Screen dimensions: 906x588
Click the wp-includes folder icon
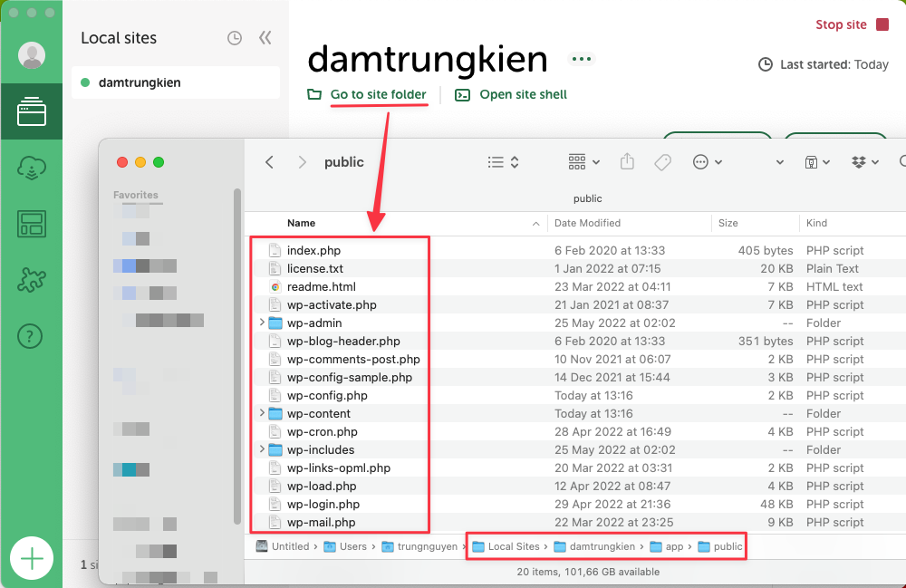pos(275,449)
